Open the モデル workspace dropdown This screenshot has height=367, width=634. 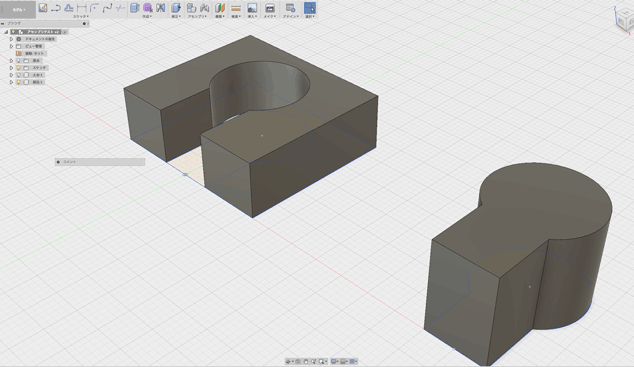point(18,10)
